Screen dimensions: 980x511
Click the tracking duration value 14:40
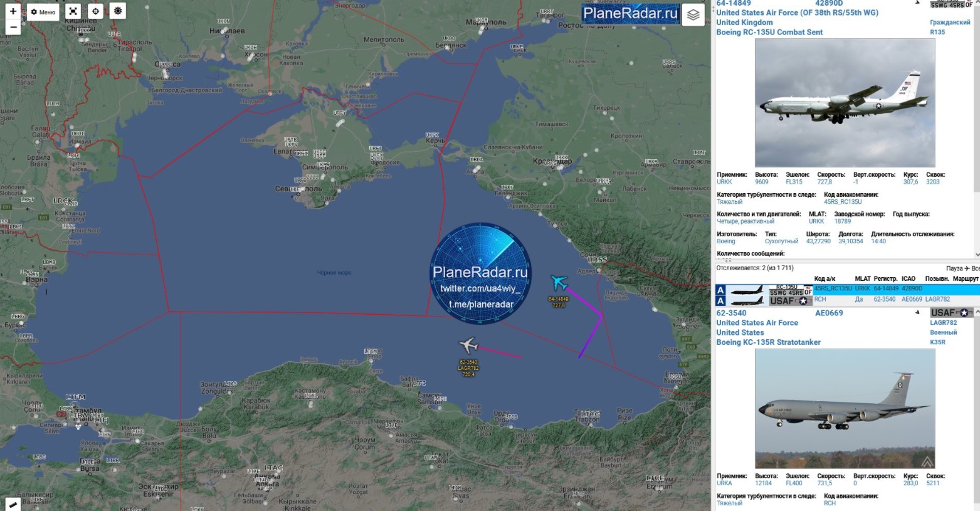[x=878, y=241]
